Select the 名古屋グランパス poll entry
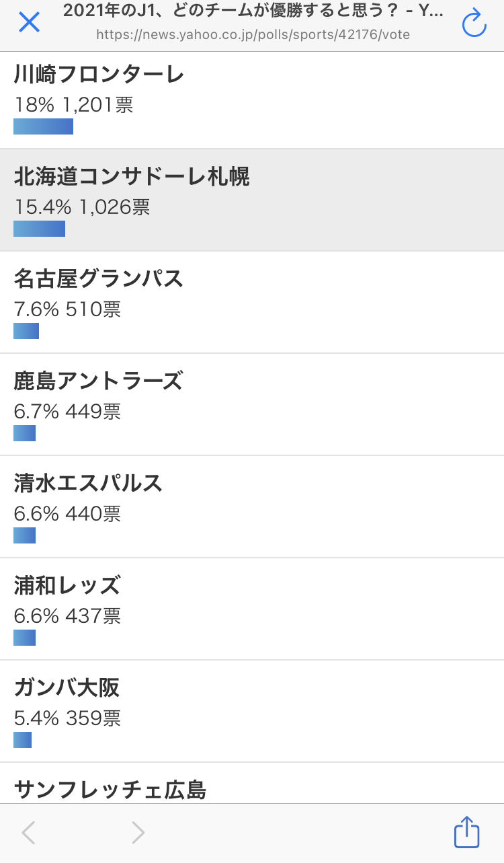 252,302
